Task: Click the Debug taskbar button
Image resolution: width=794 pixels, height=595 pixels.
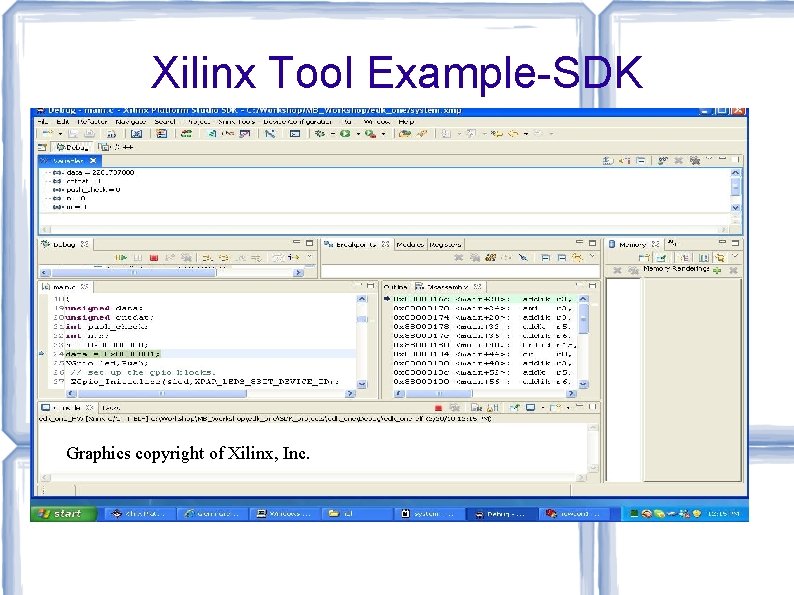Action: click(500, 513)
